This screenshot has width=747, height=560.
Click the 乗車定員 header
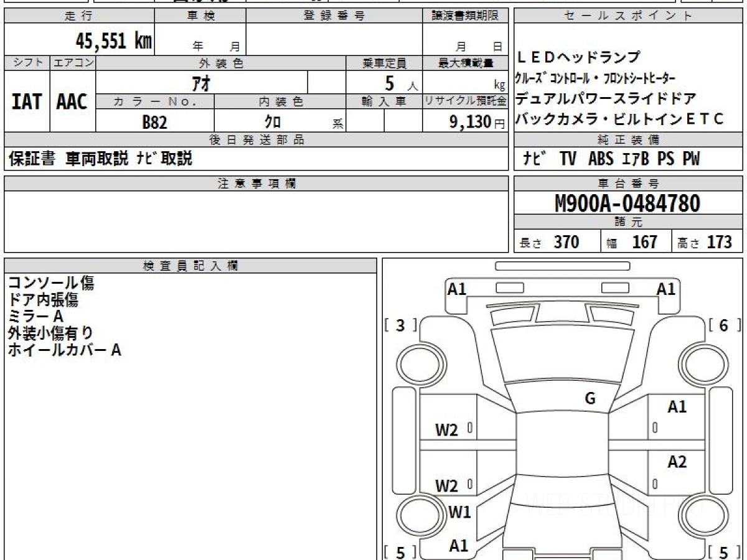pyautogui.click(x=384, y=63)
